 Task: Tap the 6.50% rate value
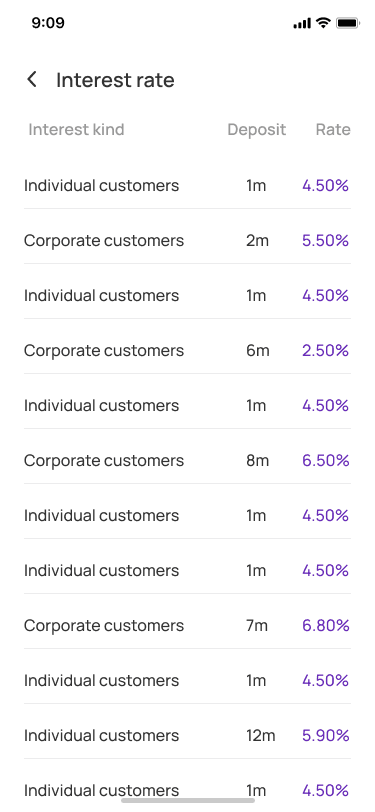(x=325, y=460)
